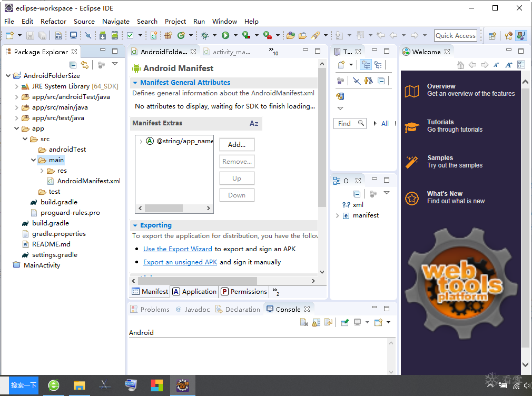Click the Collapse All icon in Outline view
Screen dimensions: 532x396
pos(357,194)
